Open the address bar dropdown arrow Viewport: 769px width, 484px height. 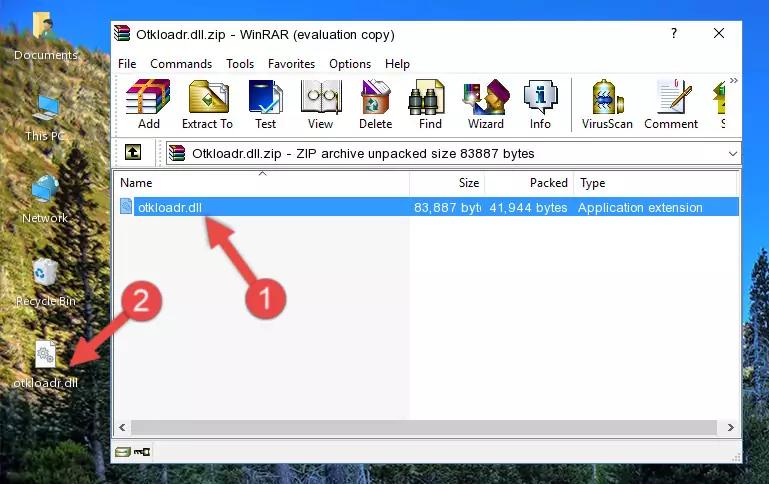pos(732,154)
